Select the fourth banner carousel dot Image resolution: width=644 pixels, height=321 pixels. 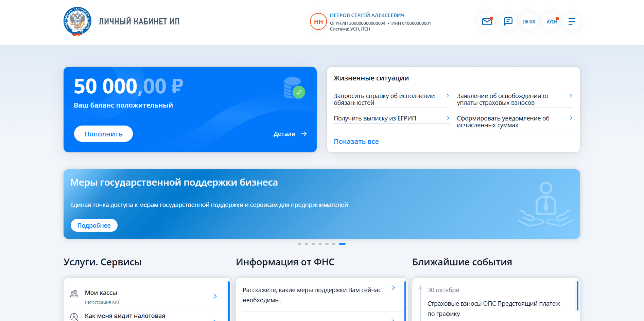click(320, 244)
